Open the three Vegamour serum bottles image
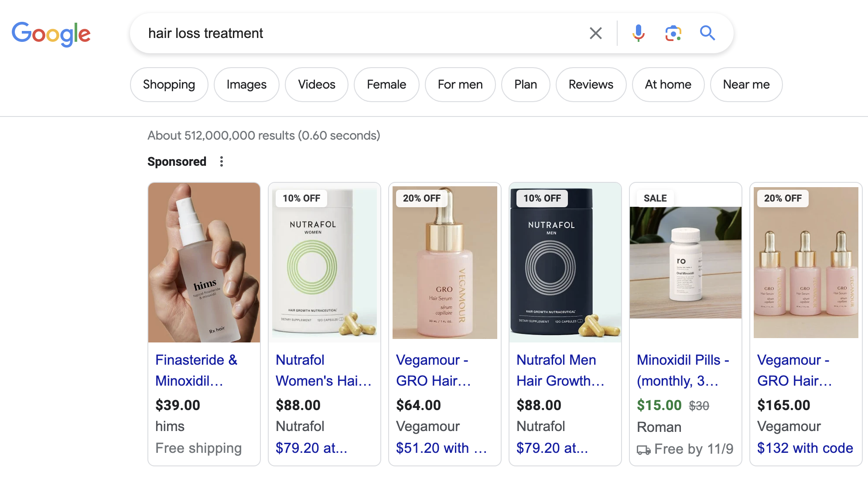This screenshot has width=868, height=479. [x=806, y=263]
